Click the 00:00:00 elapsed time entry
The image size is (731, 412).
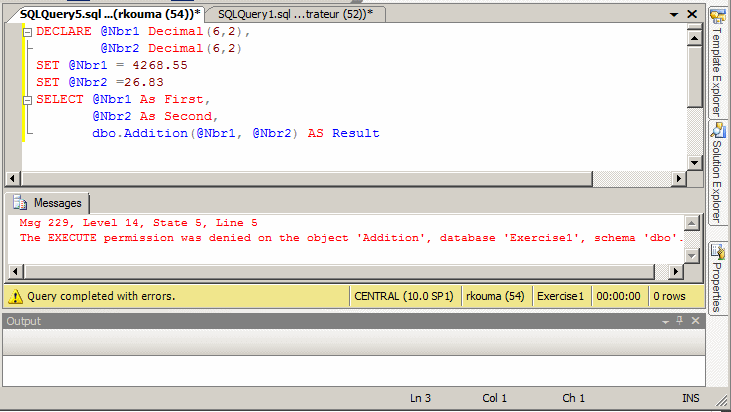(618, 296)
